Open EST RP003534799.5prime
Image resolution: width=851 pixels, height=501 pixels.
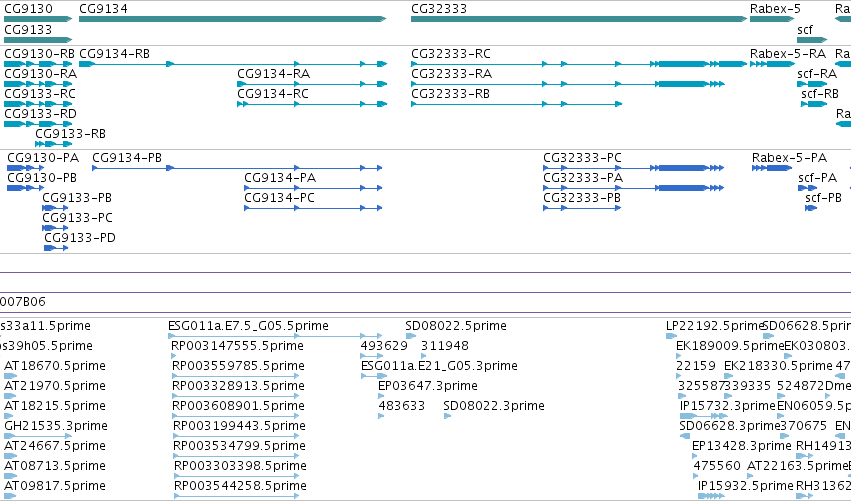(x=239, y=446)
